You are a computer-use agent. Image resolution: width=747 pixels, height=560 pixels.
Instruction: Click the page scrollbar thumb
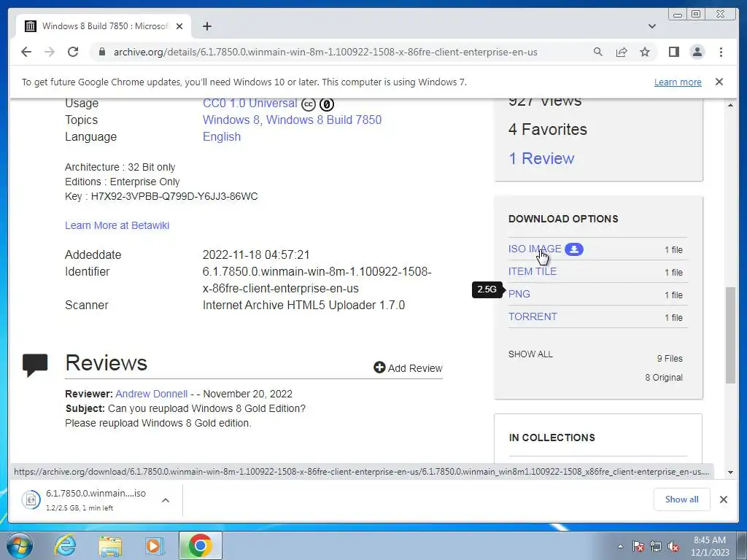[x=730, y=335]
